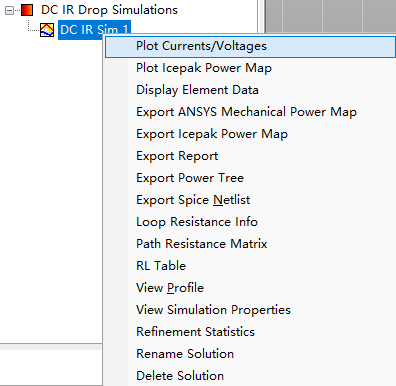Click the DC IR Sim 1 plot icon

(x=47, y=30)
